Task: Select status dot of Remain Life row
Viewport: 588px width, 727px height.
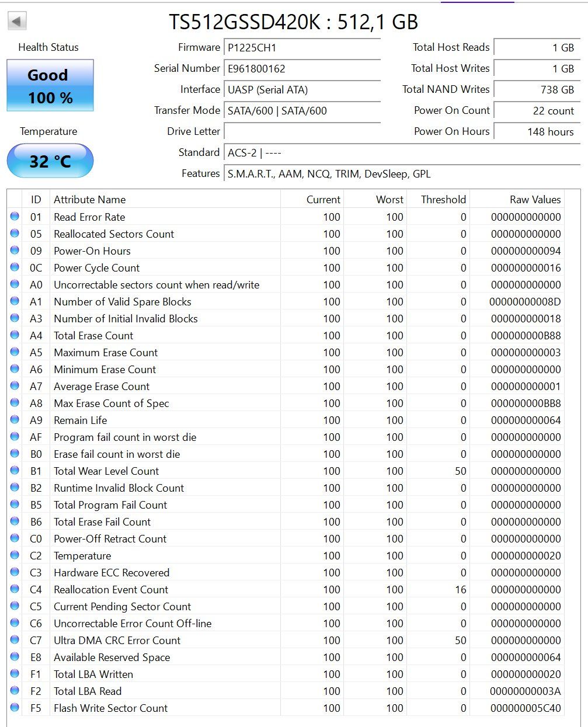Action: (15, 420)
